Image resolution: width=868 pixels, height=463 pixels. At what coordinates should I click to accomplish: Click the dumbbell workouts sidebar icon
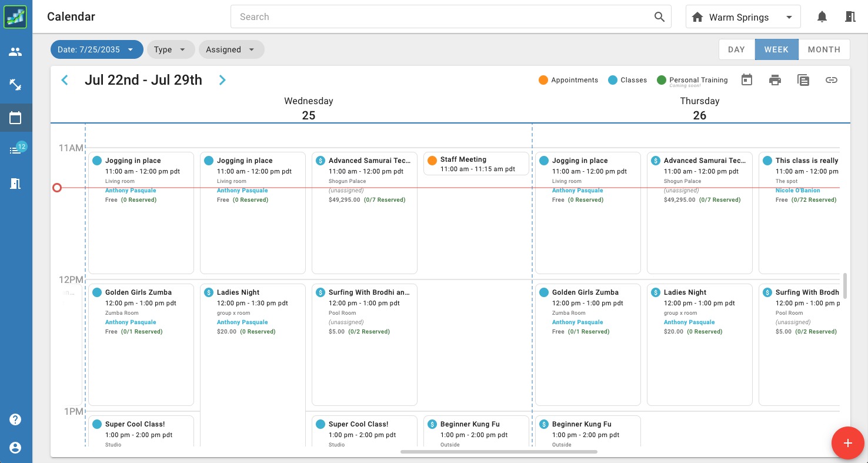coord(15,85)
